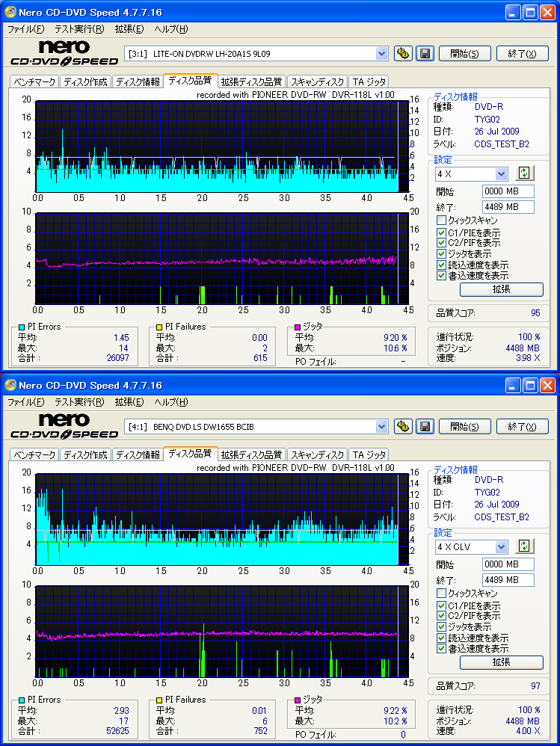
Task: Switch to スキャンディスク tab in top window
Action: [317, 81]
